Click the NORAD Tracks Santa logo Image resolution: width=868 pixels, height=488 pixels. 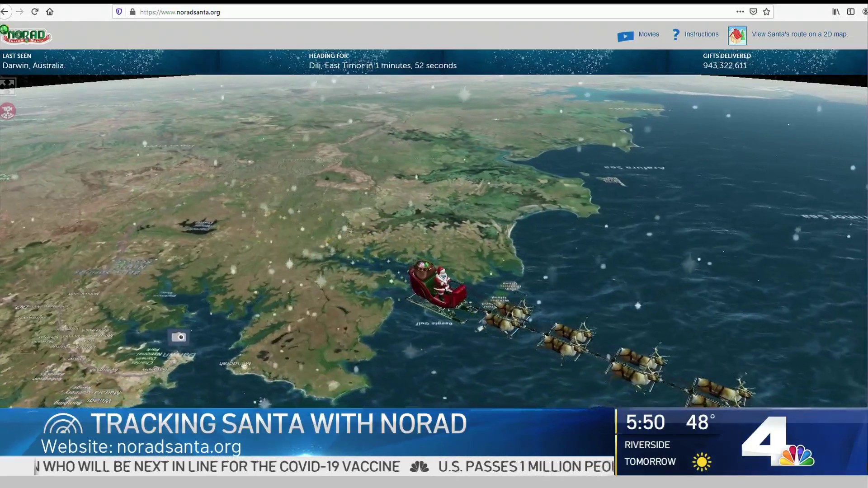(26, 35)
